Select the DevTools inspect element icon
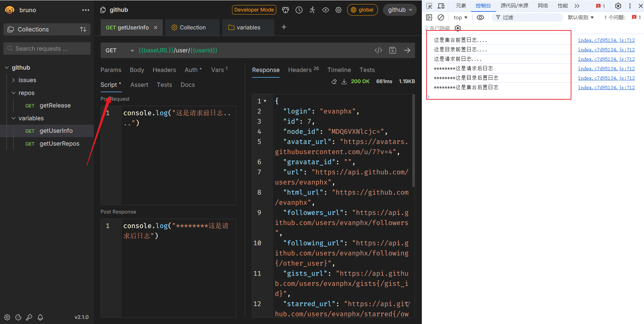The width and height of the screenshot is (644, 324). click(429, 6)
